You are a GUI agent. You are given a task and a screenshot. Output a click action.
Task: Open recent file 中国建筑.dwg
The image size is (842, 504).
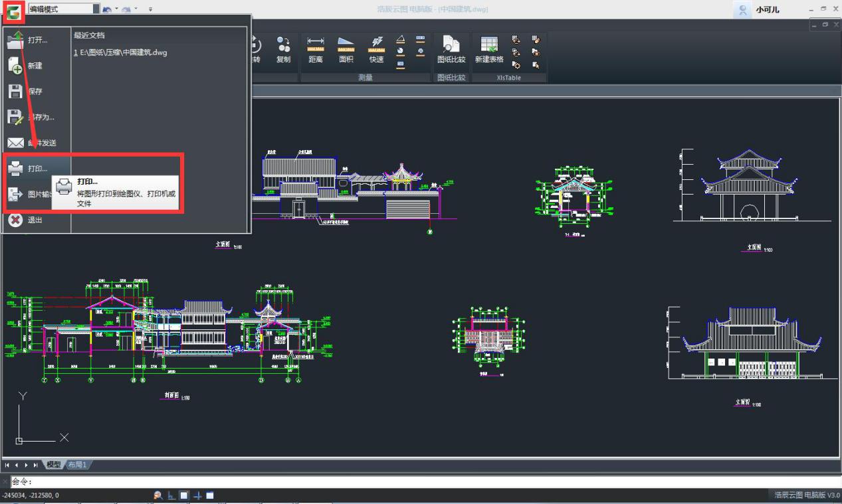[120, 52]
